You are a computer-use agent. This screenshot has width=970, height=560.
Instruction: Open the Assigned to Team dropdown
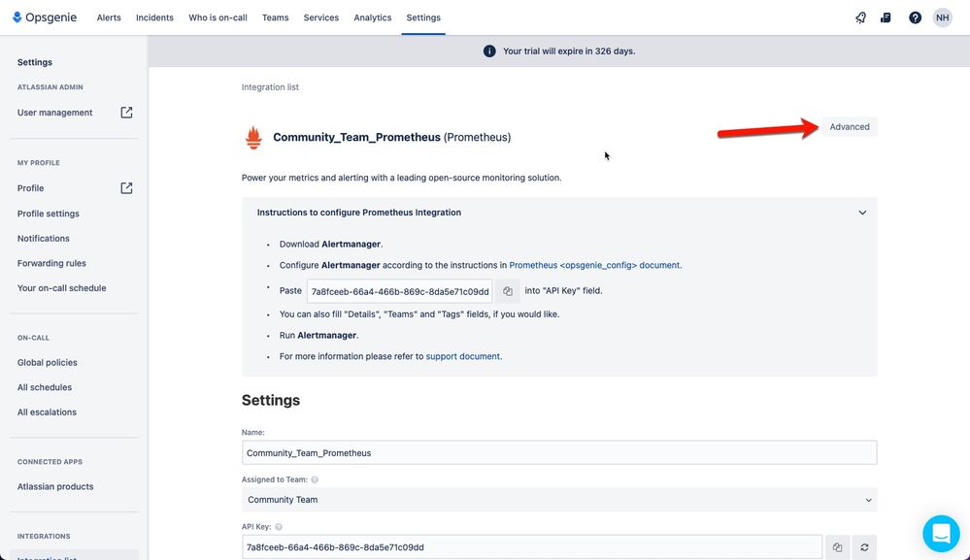click(559, 500)
